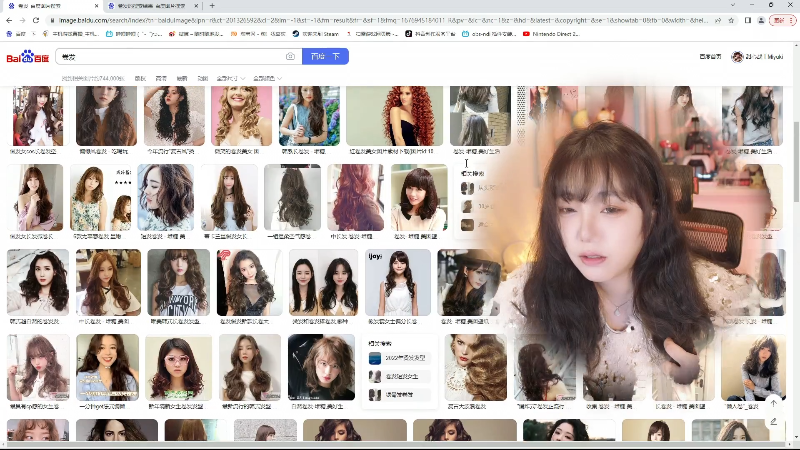
Task: Click the blue Baidu search button
Action: 326,56
